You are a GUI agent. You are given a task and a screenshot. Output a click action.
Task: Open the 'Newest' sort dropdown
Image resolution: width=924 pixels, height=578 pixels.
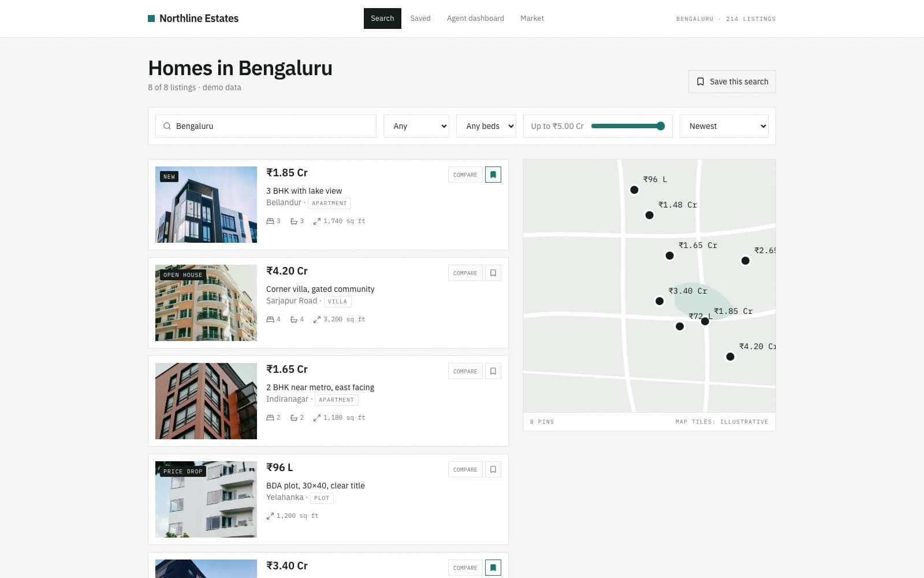click(x=724, y=126)
